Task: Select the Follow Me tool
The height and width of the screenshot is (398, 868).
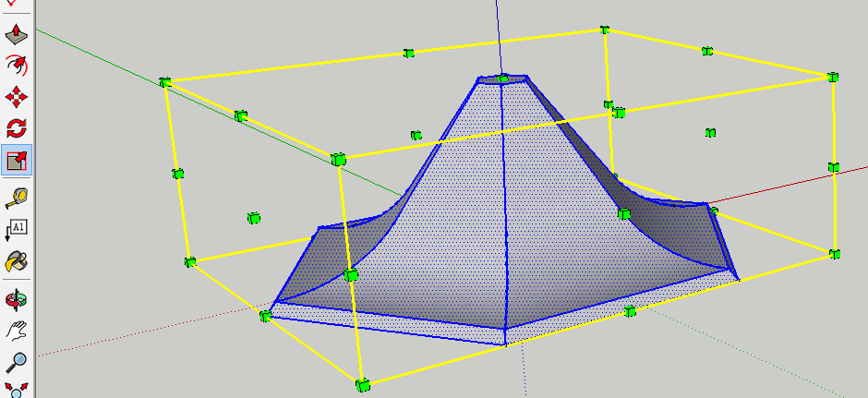Action: pos(17,66)
